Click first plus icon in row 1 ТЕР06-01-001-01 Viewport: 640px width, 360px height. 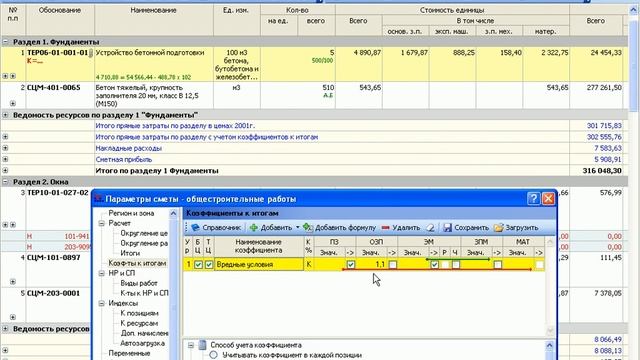coord(5,76)
